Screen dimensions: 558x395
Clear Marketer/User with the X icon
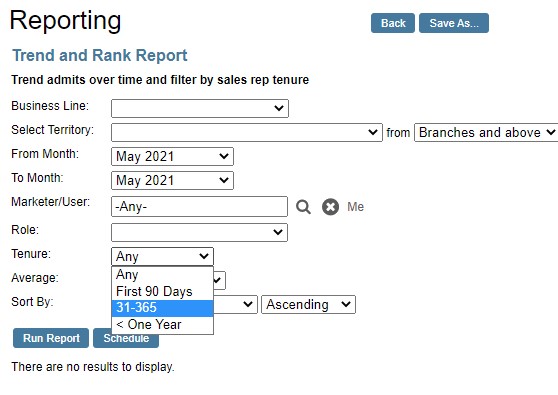click(330, 207)
